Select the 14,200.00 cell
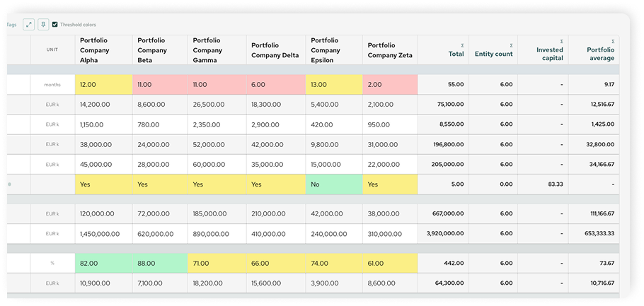Image resolution: width=644 pixels, height=306 pixels. point(103,105)
